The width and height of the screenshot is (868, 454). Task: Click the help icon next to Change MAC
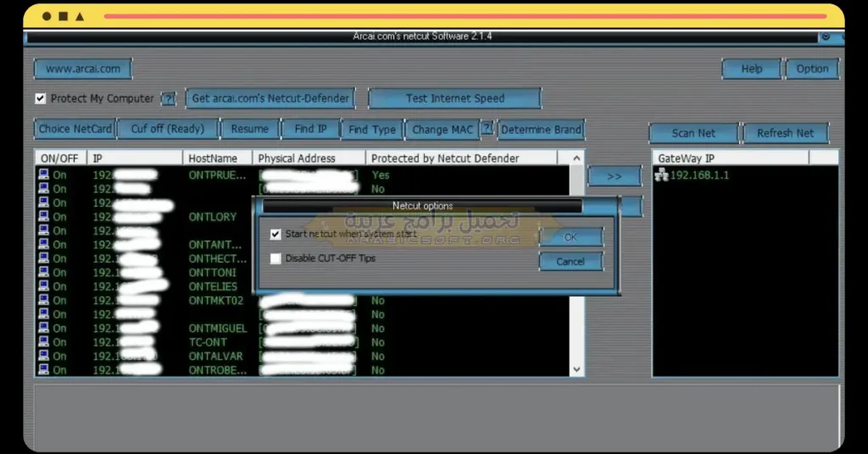pos(487,128)
